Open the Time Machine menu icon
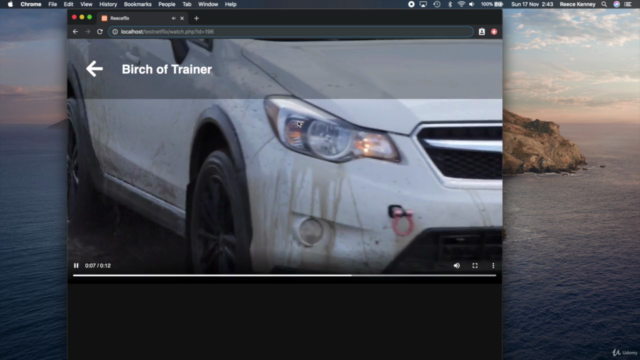Image resolution: width=640 pixels, height=360 pixels. (x=437, y=4)
